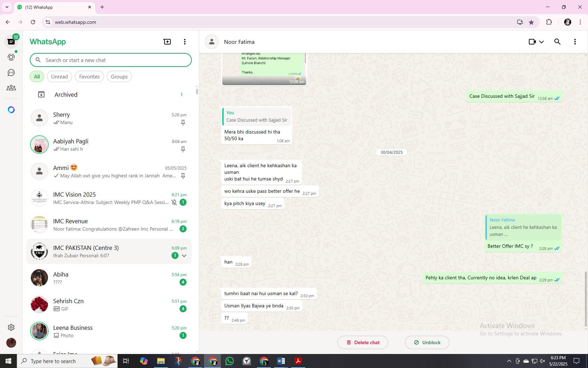Select the All filter tab
This screenshot has height=368, width=588.
pyautogui.click(x=37, y=76)
